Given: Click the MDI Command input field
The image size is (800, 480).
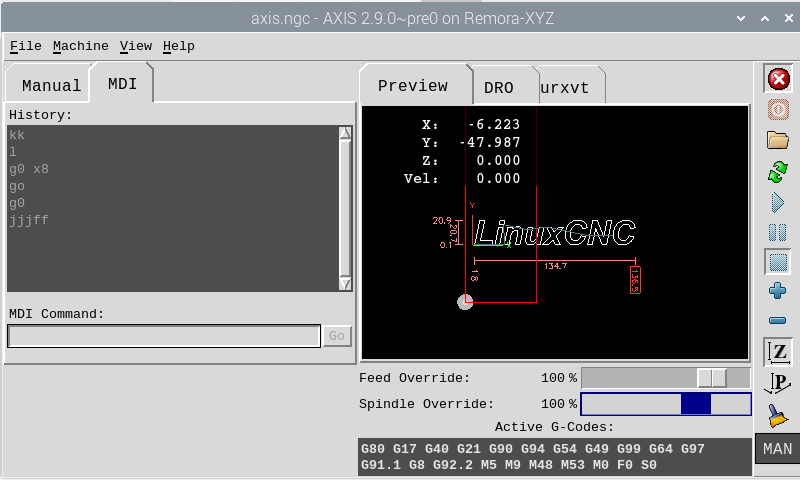Looking at the screenshot, I should (164, 336).
